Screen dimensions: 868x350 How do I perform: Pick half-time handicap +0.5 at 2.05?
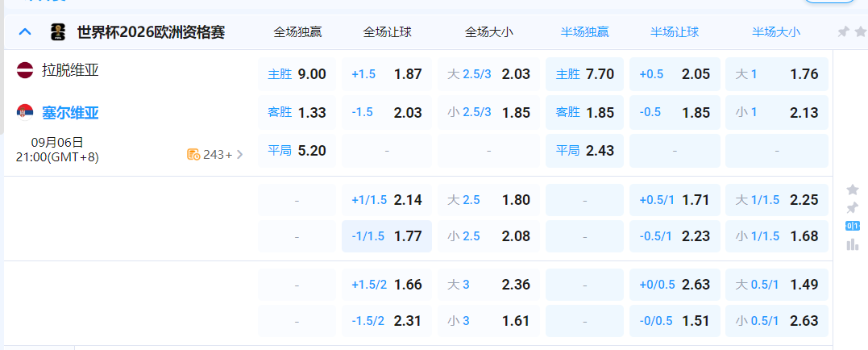(675, 74)
